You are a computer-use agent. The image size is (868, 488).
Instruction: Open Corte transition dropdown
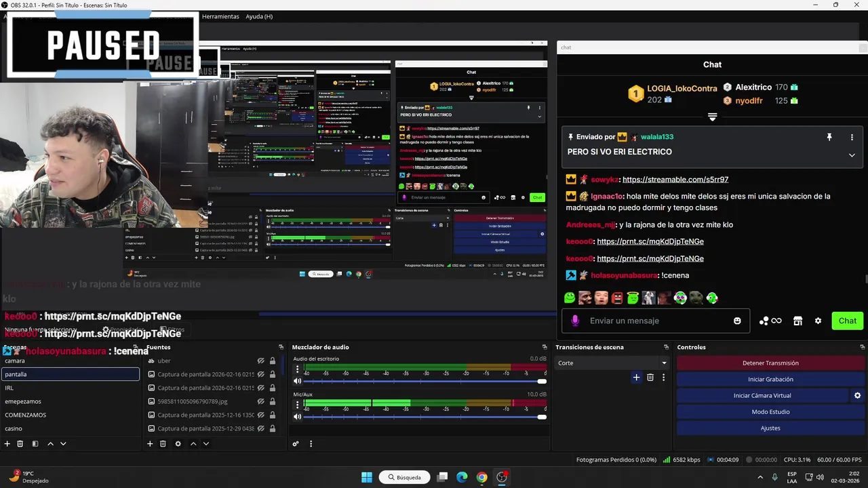point(612,363)
